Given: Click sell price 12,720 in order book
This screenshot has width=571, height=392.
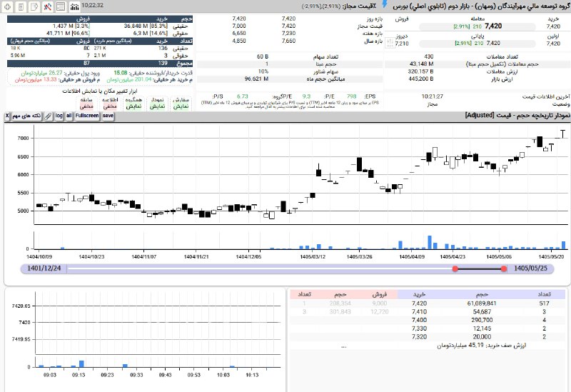Looking at the screenshot, I should (380, 312).
